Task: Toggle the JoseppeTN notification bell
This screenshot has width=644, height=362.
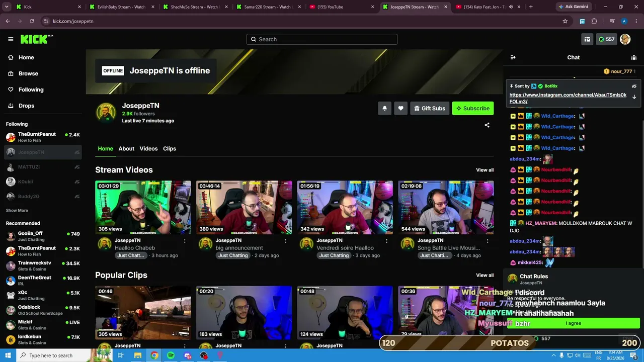Action: (x=384, y=108)
